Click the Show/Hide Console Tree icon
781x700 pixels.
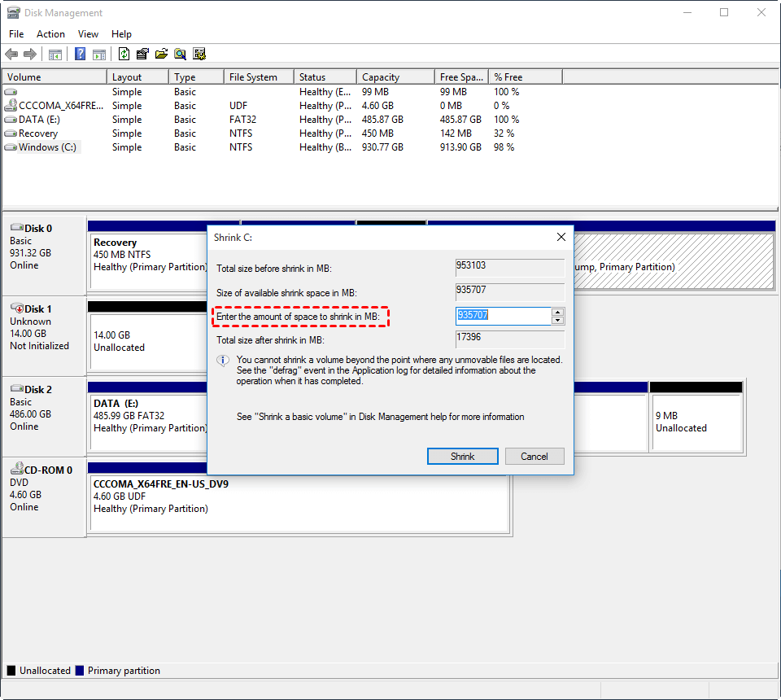pos(55,55)
